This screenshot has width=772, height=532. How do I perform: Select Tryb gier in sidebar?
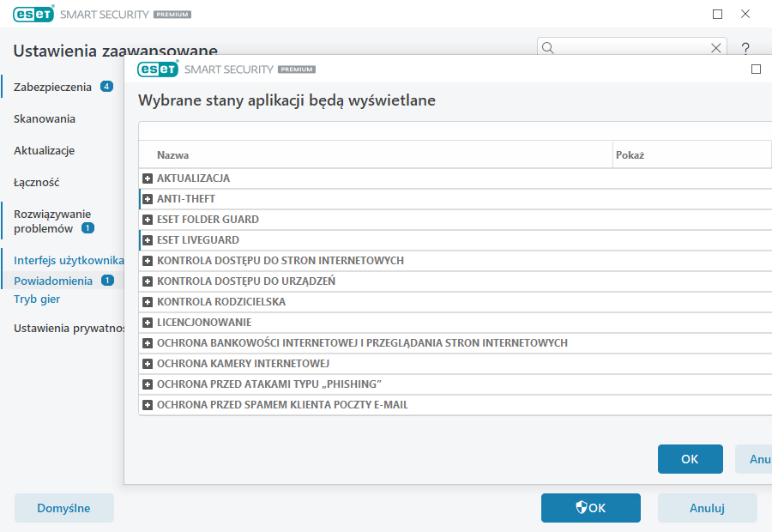[x=37, y=299]
